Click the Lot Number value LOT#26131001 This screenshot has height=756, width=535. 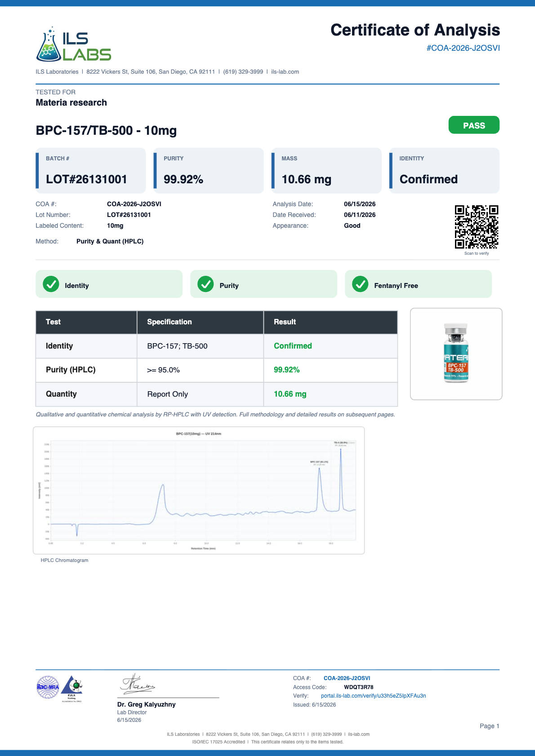pyautogui.click(x=129, y=215)
